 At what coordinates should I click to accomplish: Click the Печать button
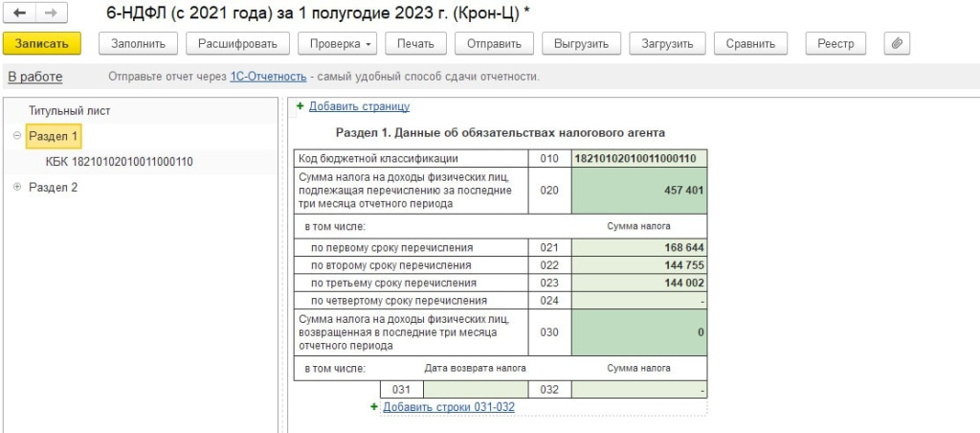click(415, 43)
